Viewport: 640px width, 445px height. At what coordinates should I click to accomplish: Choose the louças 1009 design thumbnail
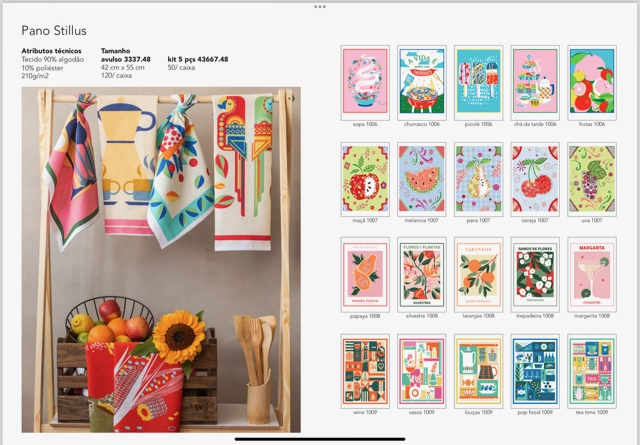click(478, 371)
